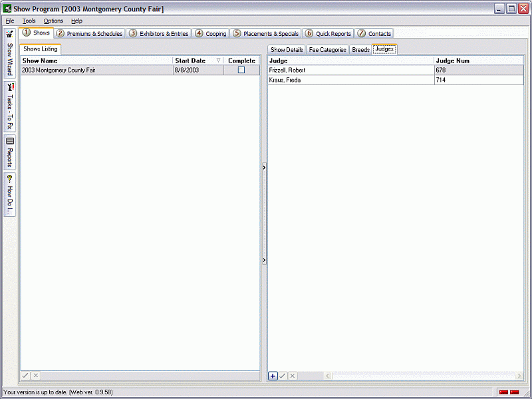Select the Shows Listing tab
The image size is (532, 399).
pyautogui.click(x=41, y=49)
